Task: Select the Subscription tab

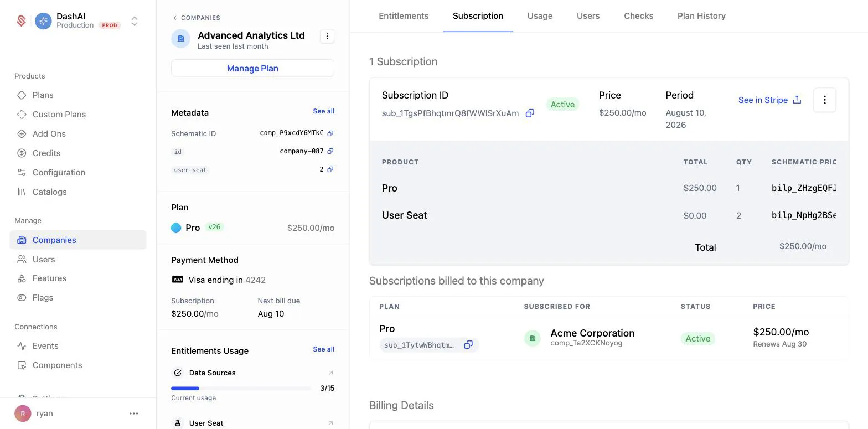Action: [478, 16]
